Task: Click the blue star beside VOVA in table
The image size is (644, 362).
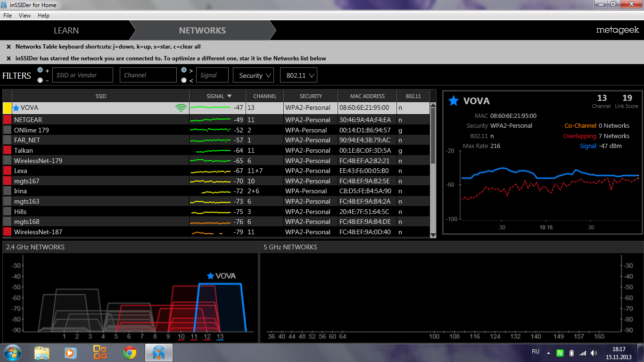Action: coord(16,108)
